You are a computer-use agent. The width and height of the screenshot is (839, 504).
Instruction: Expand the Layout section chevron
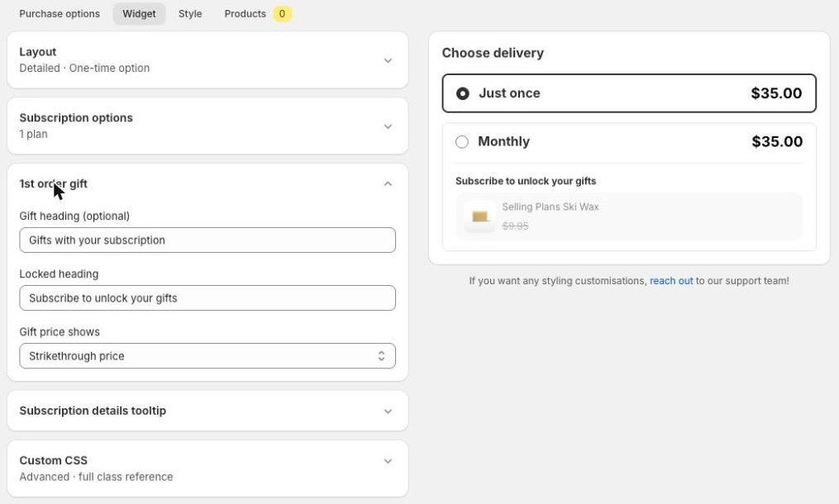point(388,60)
